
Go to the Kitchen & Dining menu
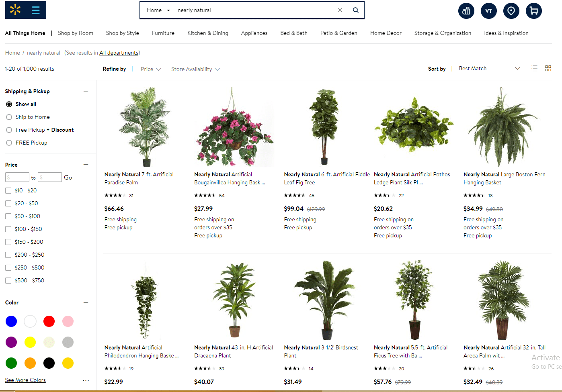pos(208,33)
